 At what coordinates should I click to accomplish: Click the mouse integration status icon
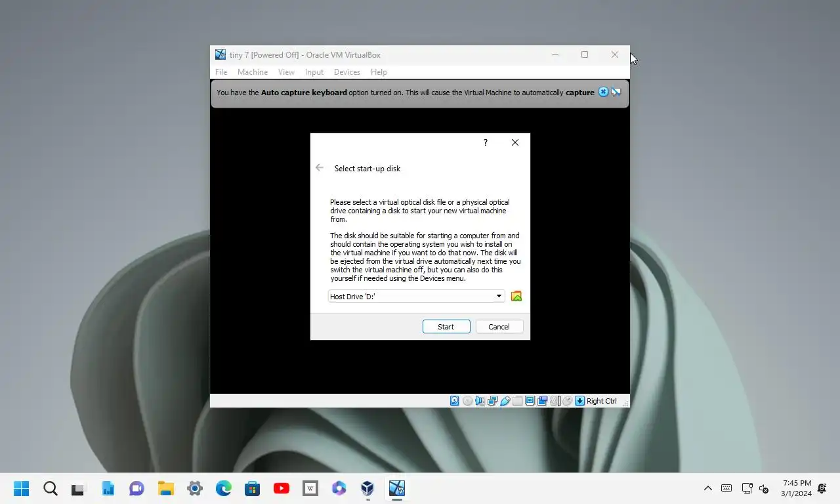567,401
